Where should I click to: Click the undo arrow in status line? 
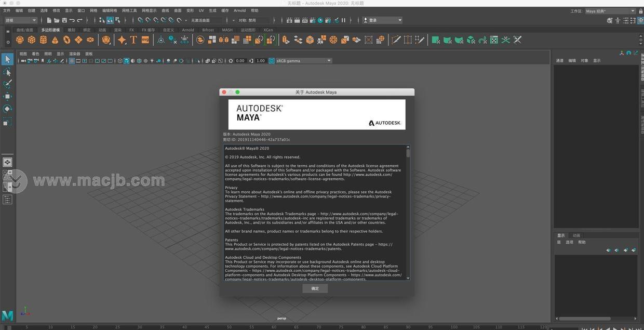tap(72, 20)
